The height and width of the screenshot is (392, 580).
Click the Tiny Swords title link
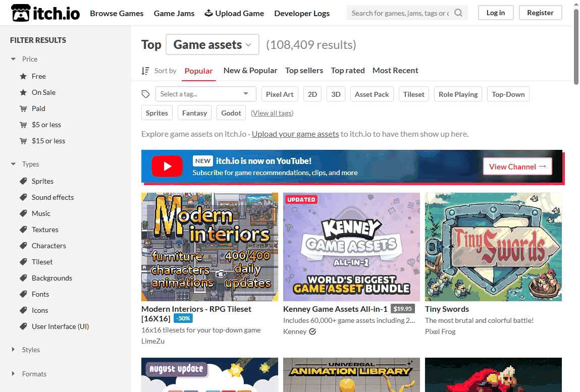[447, 309]
